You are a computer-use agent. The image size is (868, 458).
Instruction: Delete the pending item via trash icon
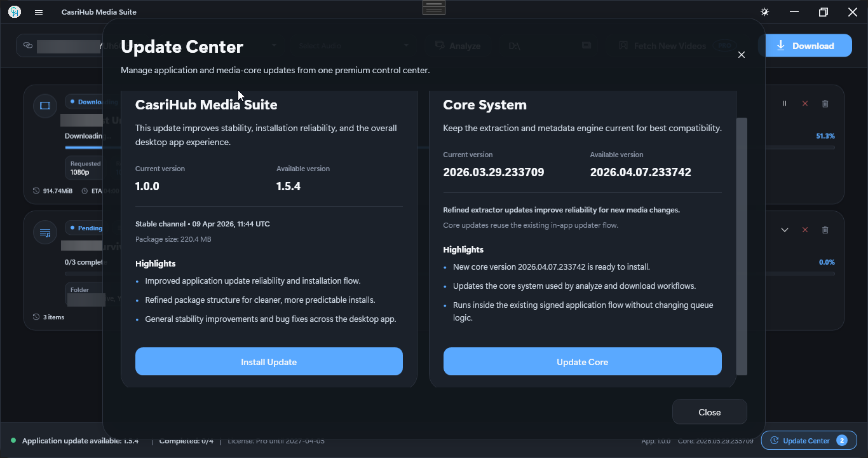[825, 230]
